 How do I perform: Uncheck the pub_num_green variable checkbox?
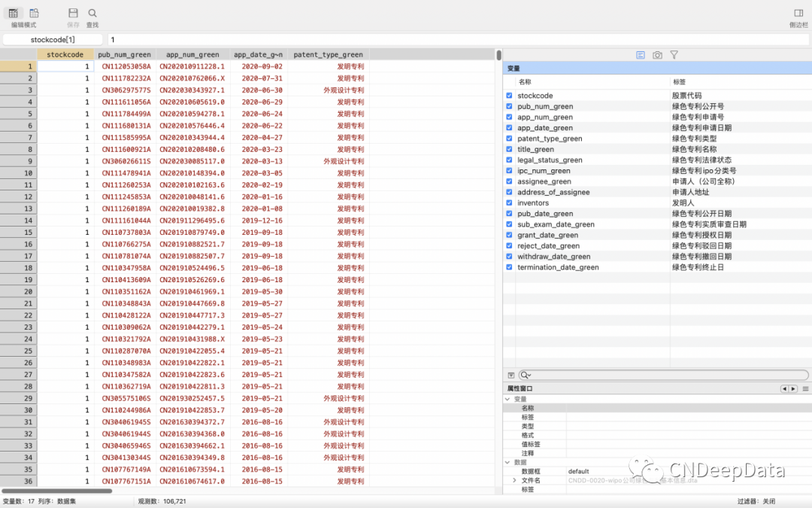509,106
